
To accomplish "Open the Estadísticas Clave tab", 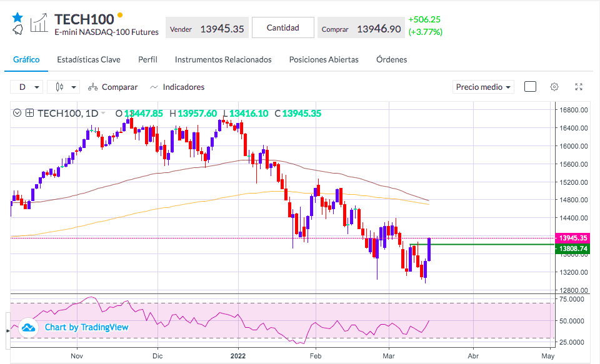I will click(x=89, y=60).
